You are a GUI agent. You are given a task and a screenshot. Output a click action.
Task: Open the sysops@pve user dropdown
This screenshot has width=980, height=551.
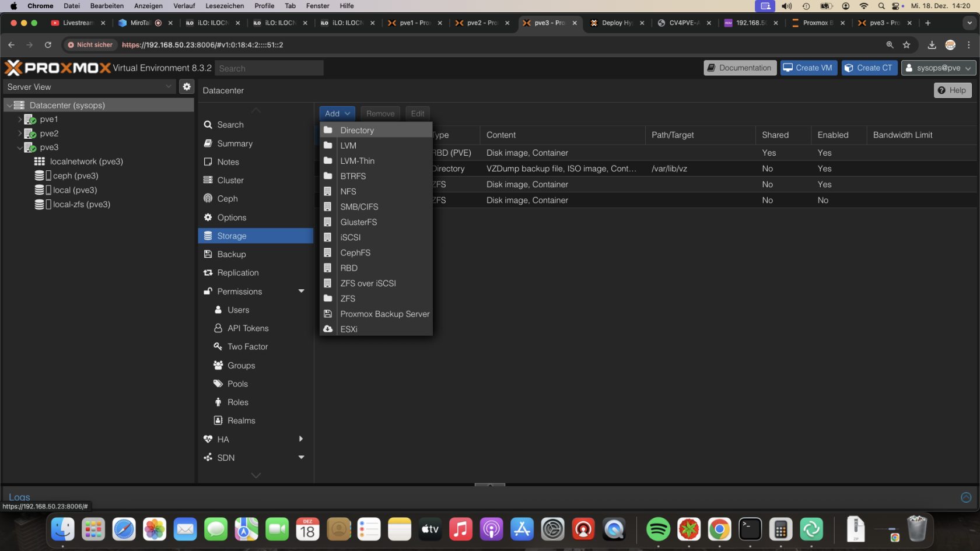point(939,68)
